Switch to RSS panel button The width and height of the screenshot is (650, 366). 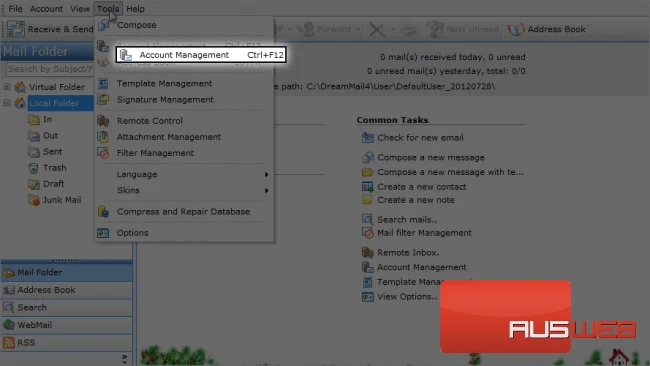click(x=66, y=343)
